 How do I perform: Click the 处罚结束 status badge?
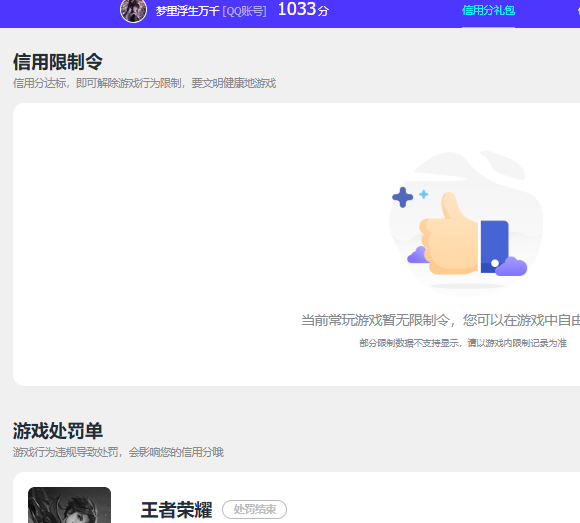point(254,509)
